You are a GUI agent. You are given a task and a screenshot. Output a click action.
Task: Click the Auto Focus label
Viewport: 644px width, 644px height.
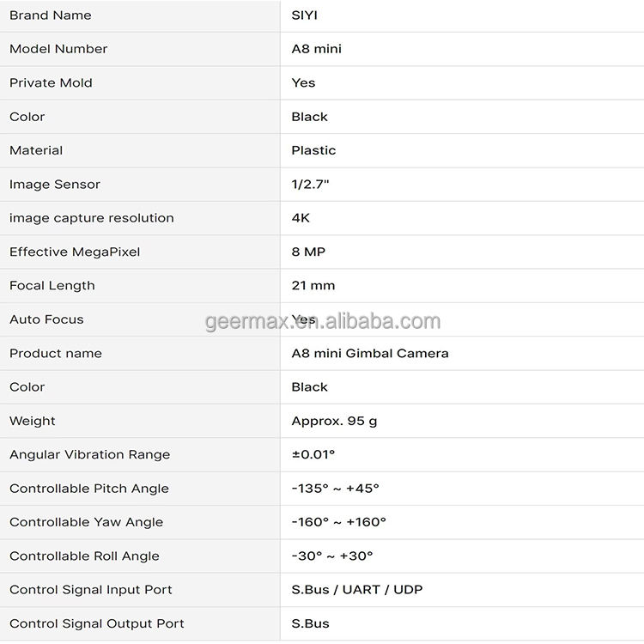[46, 319]
